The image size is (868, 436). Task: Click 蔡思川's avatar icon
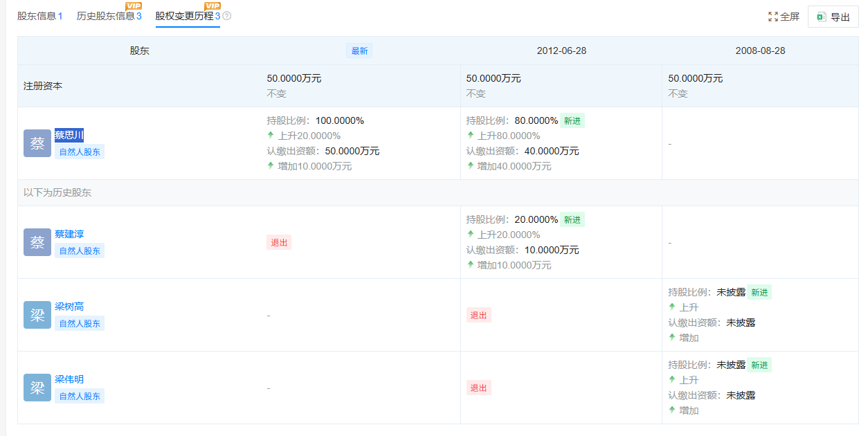pos(37,143)
